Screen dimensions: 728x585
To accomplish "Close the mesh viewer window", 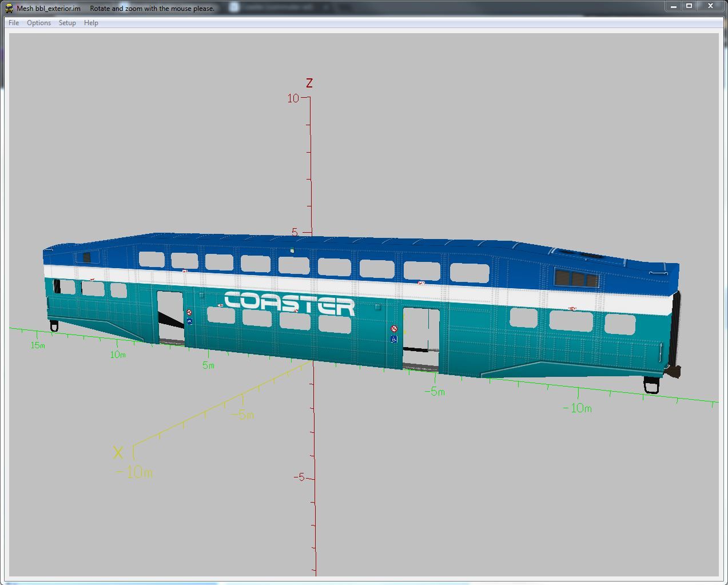I will 710,6.
